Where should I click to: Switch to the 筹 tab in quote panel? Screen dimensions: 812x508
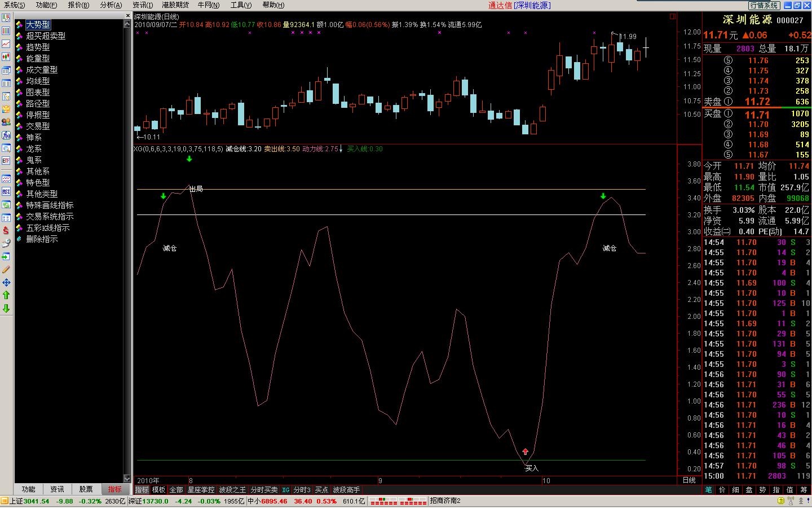(804, 490)
